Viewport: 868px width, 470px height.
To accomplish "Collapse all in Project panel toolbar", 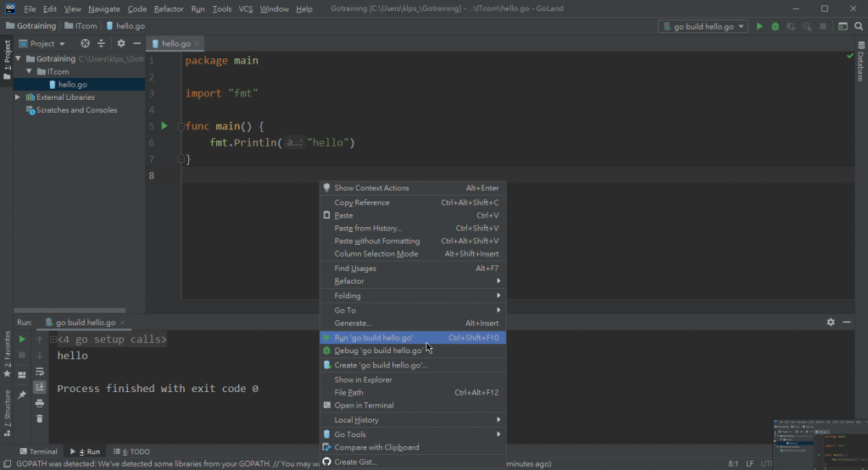I will pyautogui.click(x=101, y=43).
